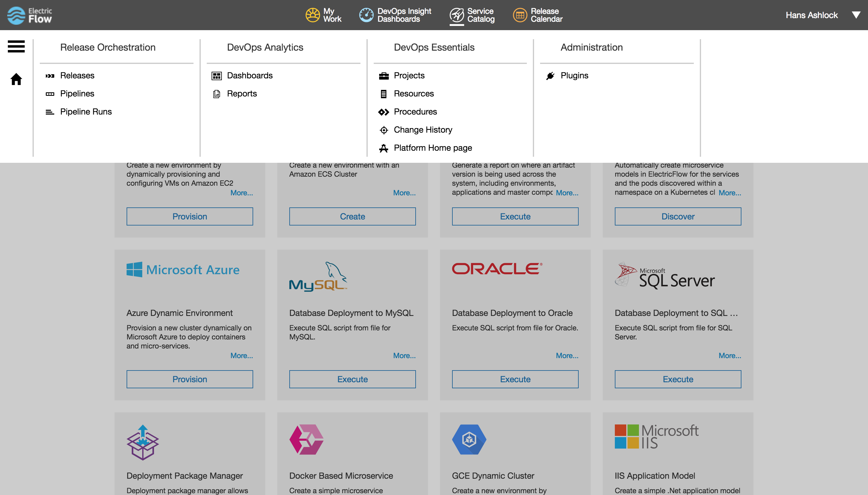Click Release Calendar grid icon
The image size is (868, 495).
pyautogui.click(x=520, y=15)
